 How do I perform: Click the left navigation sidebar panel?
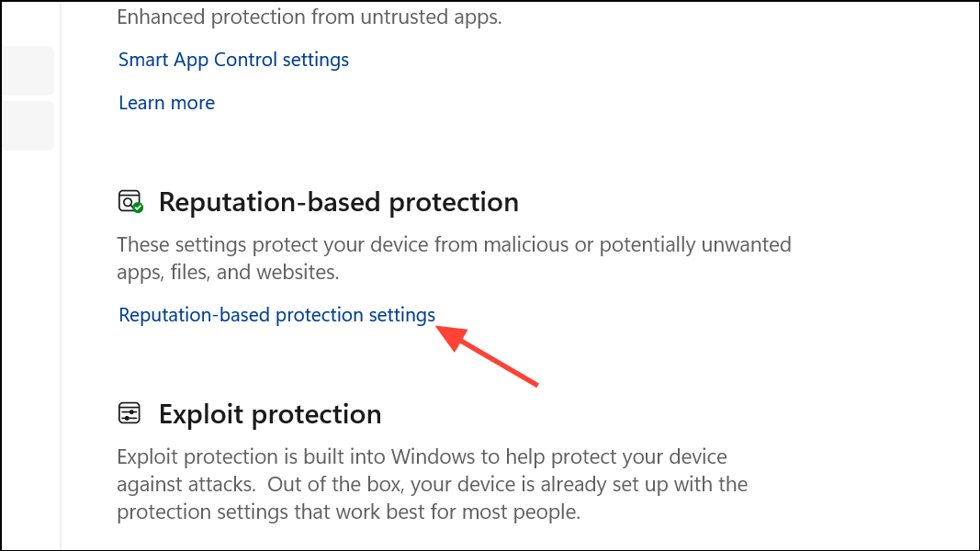pos(28,275)
